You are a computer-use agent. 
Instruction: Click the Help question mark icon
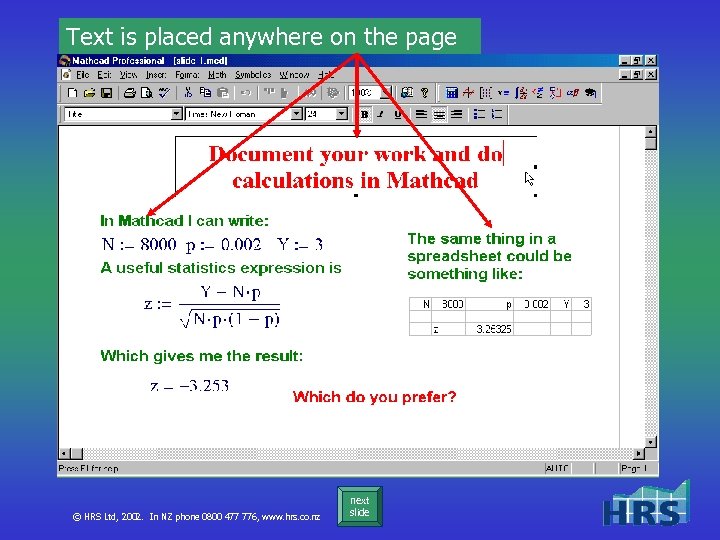pyautogui.click(x=425, y=93)
